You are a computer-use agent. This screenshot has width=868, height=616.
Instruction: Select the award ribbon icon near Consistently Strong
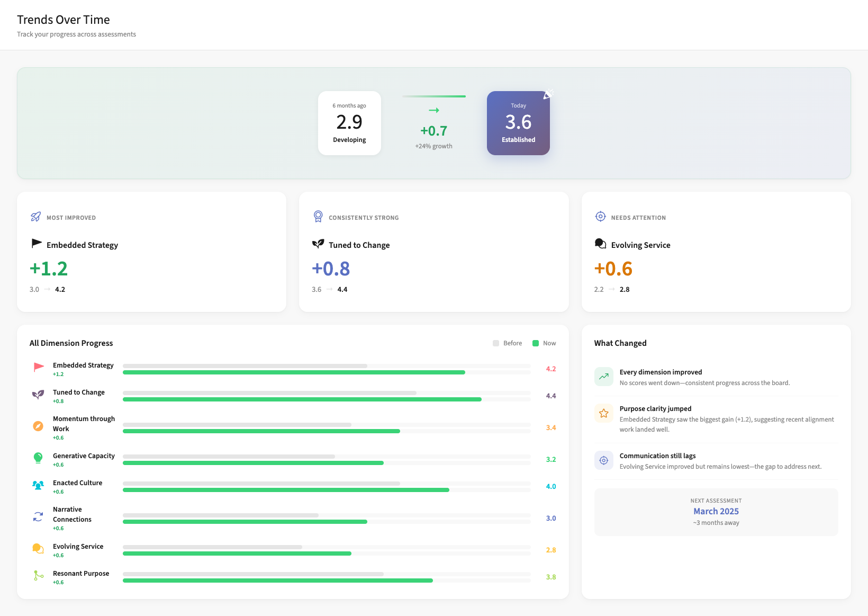pyautogui.click(x=318, y=217)
